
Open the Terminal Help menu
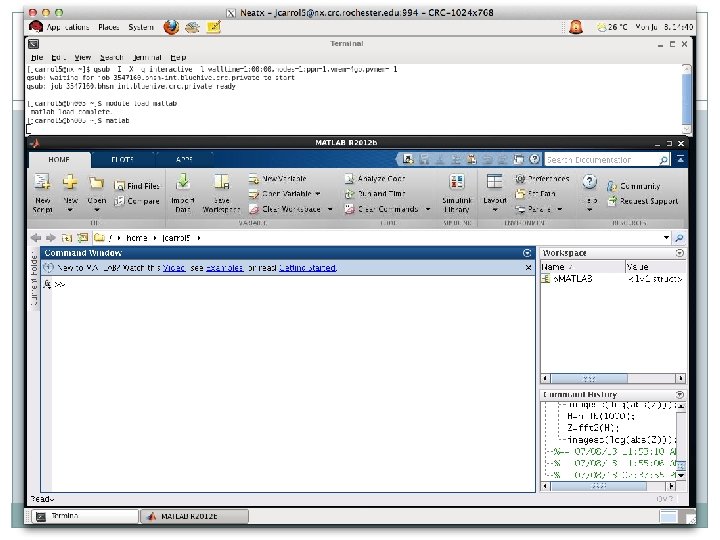[178, 57]
